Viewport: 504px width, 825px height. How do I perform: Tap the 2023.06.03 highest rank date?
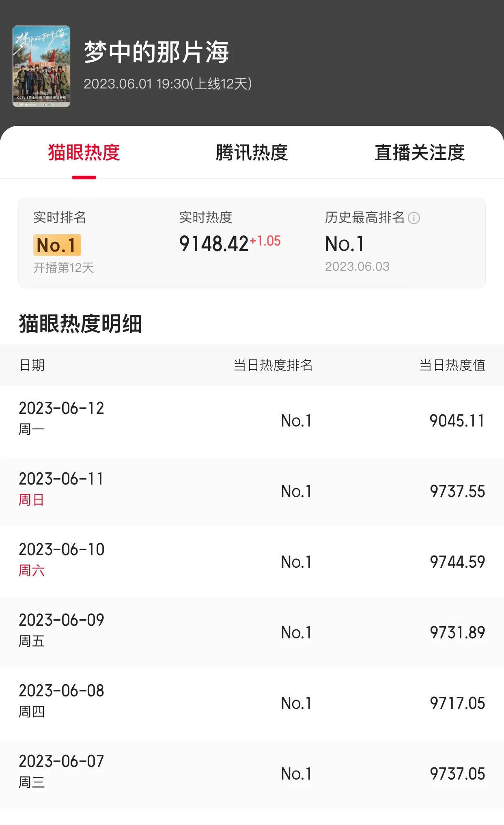[x=357, y=267]
